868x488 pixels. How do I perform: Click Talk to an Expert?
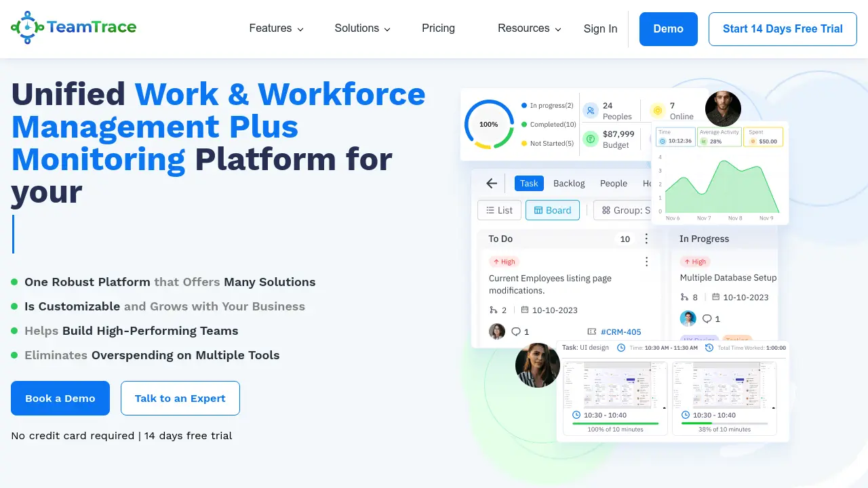pos(180,399)
